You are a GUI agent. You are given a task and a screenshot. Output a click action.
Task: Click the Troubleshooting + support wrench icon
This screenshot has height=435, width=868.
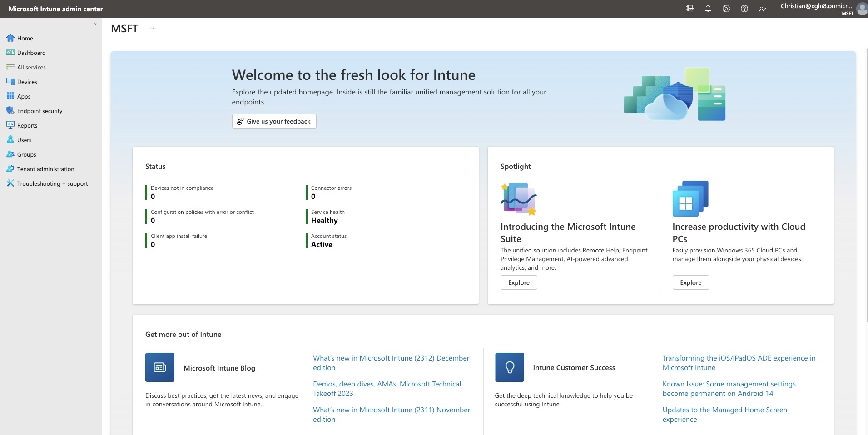(x=10, y=183)
